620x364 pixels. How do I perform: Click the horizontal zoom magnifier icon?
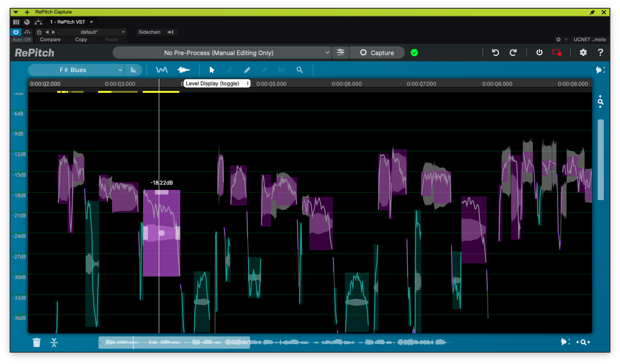point(583,342)
